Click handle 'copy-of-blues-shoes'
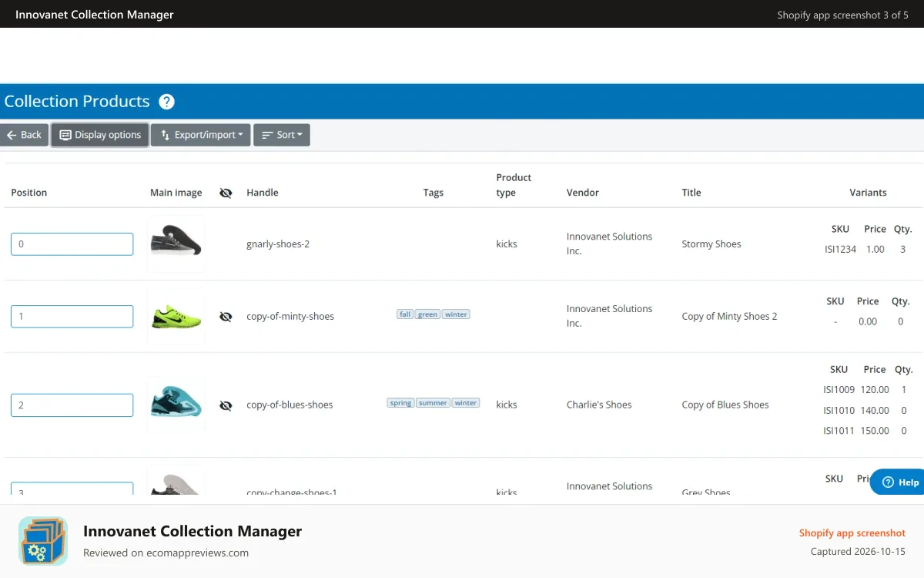Viewport: 924px width, 578px height. click(290, 405)
